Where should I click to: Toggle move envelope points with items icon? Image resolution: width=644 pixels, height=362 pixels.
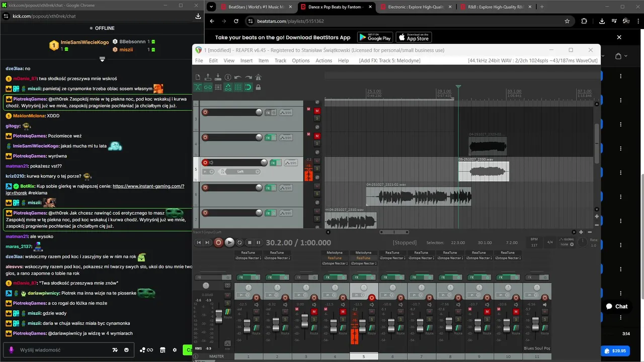click(228, 87)
